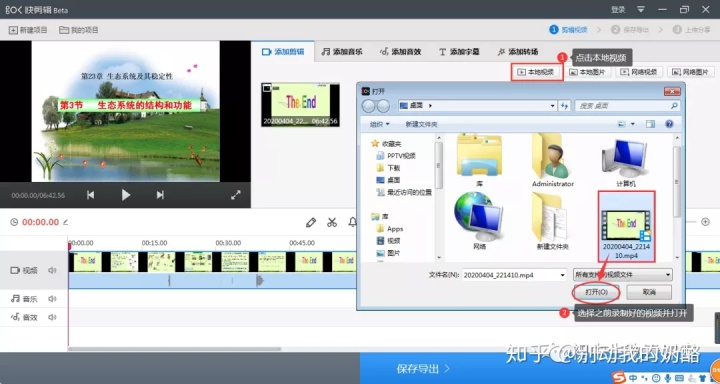Click the 网络视频 online video button

tap(640, 72)
